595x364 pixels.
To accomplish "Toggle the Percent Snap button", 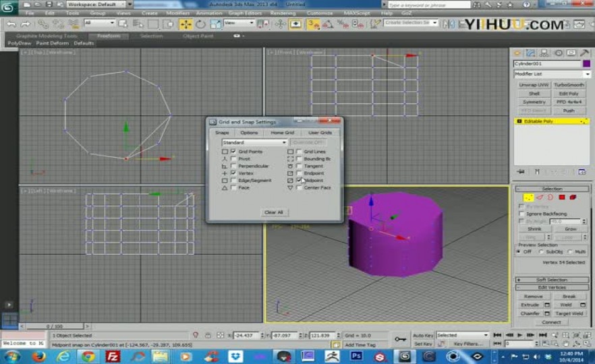I will click(343, 24).
